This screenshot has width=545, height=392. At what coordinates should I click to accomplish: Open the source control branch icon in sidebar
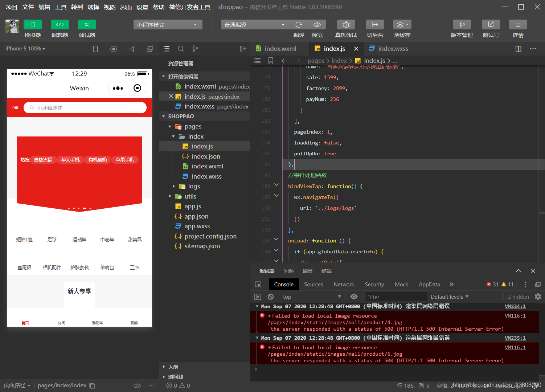pos(195,49)
